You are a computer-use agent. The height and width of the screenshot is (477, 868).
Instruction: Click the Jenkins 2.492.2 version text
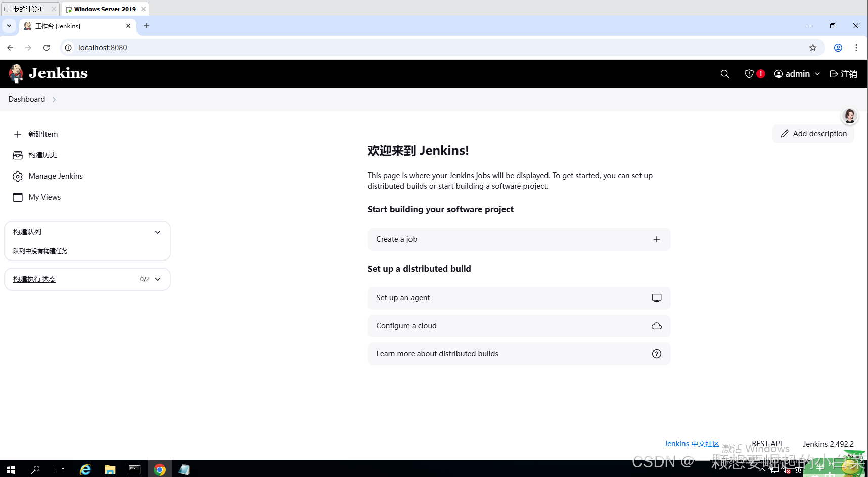pyautogui.click(x=828, y=444)
